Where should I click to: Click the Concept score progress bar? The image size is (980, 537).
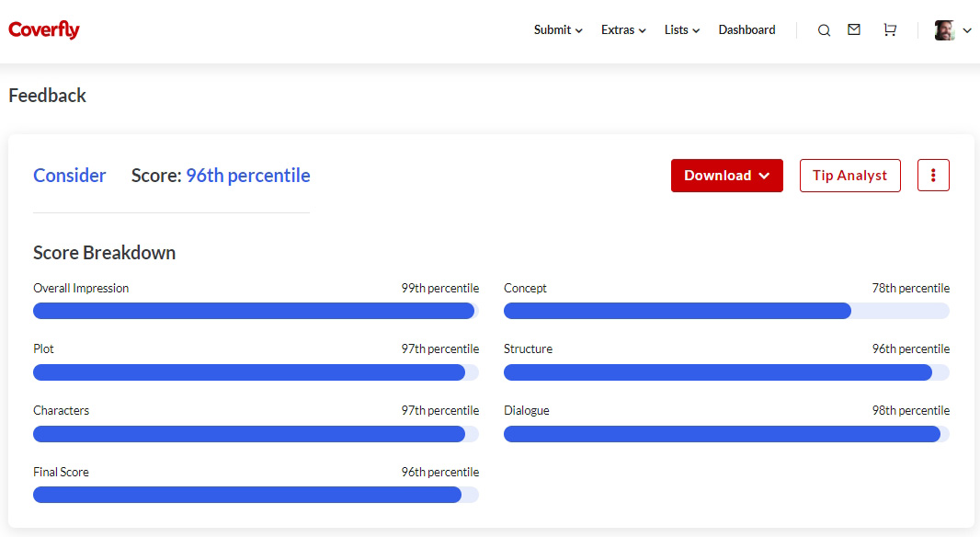[726, 311]
